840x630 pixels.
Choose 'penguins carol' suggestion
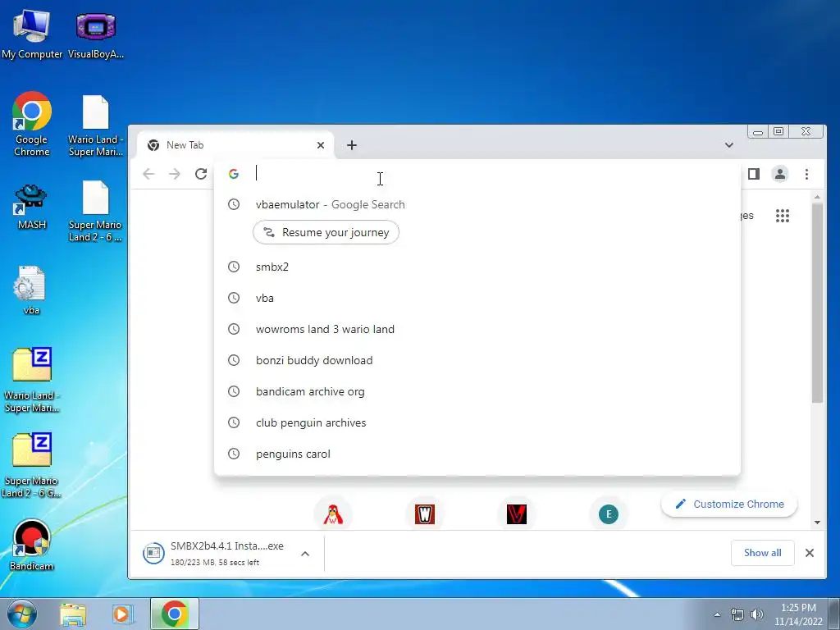[477, 453]
